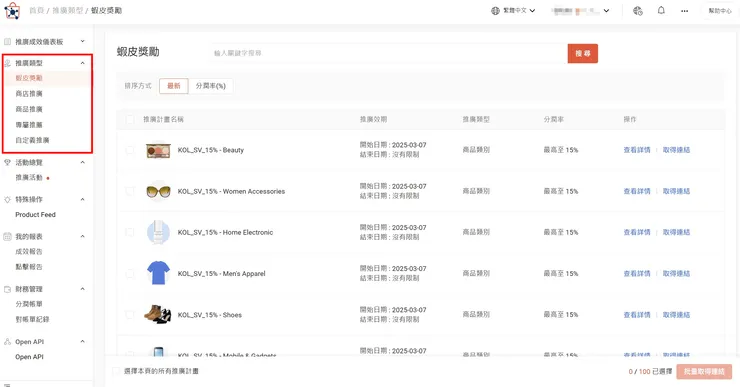
Task: Click 推廣類型 breadcrumb link
Action: click(x=67, y=10)
